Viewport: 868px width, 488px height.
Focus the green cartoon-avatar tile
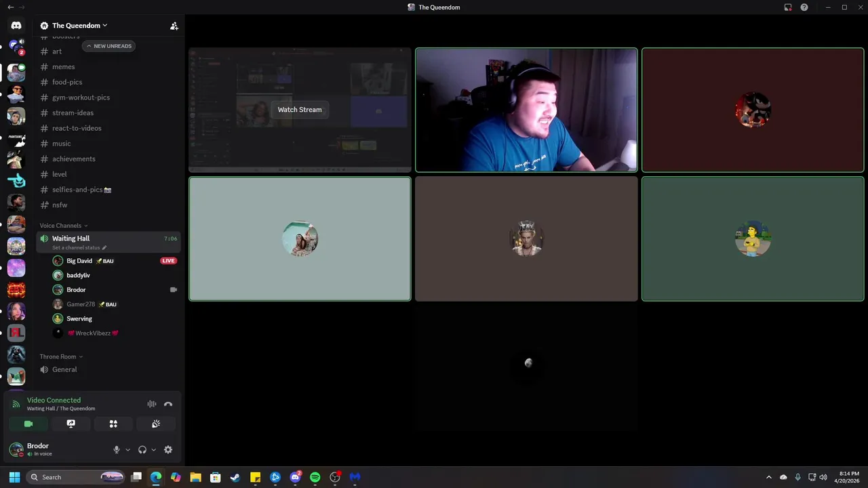tap(753, 239)
